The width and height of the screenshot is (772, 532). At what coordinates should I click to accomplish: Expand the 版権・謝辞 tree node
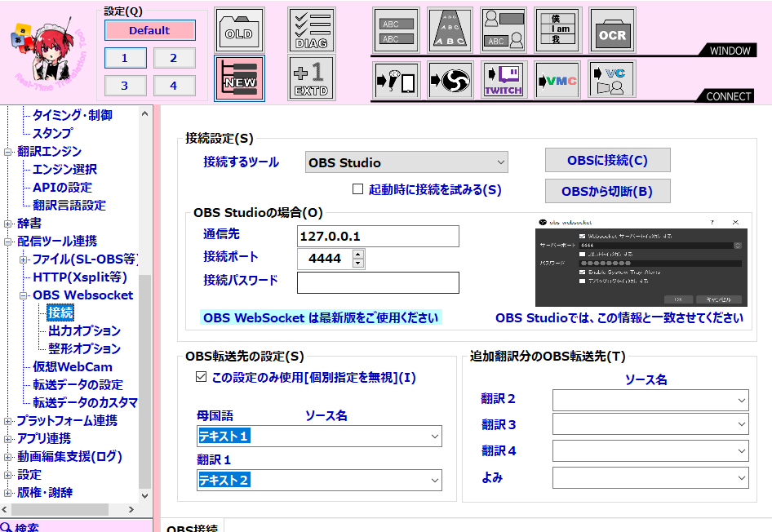8,493
